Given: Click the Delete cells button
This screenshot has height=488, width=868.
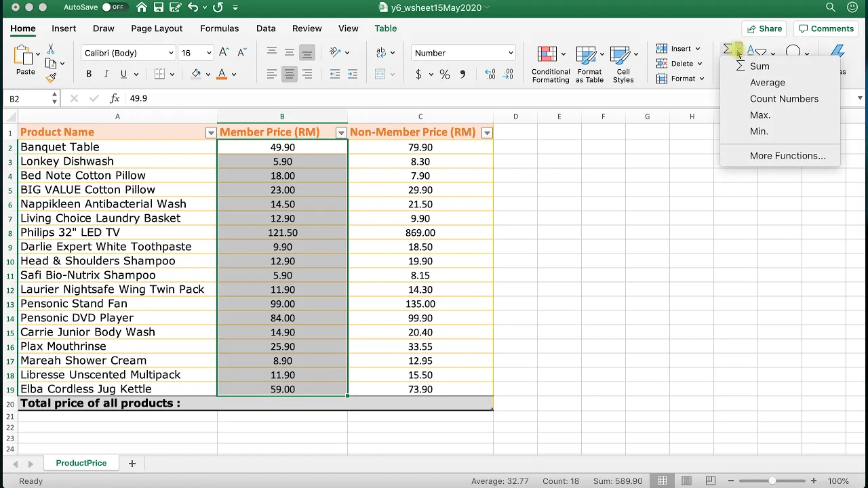Looking at the screenshot, I should point(679,64).
